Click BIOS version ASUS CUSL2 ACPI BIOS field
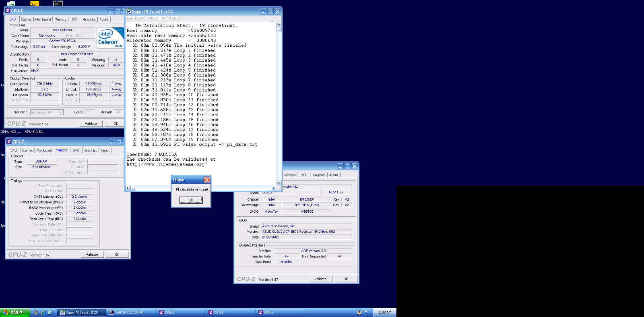644x317 pixels. 307,232
